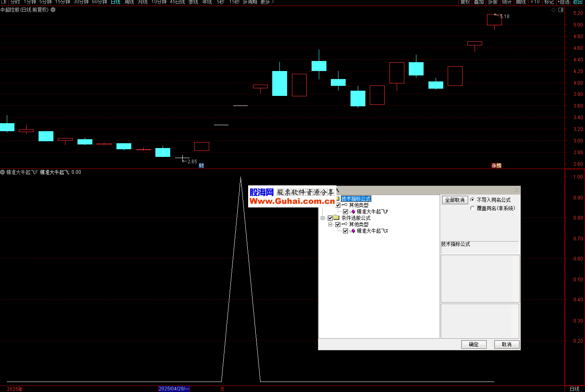Switch to the 45日线 period tab
Viewport: 585px width, 392px height.
tap(177, 2)
